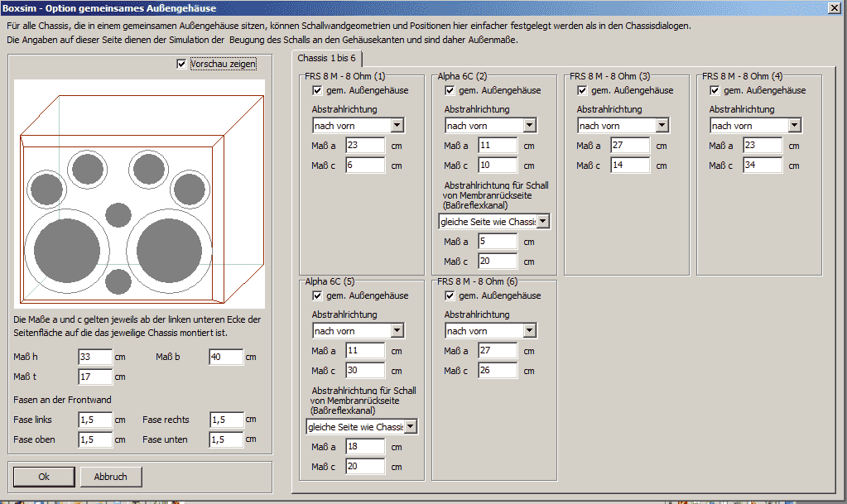Uncheck the Vorschau zeigen checkbox

tap(182, 65)
